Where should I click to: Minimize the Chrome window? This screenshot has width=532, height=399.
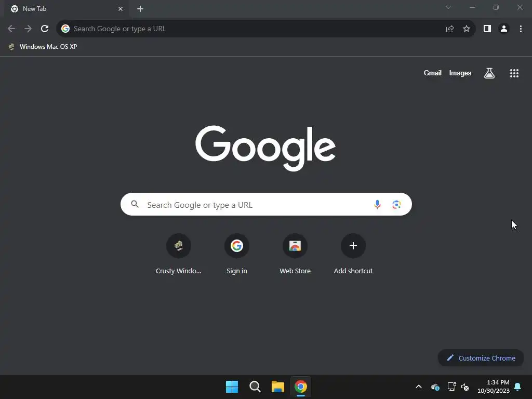click(472, 7)
